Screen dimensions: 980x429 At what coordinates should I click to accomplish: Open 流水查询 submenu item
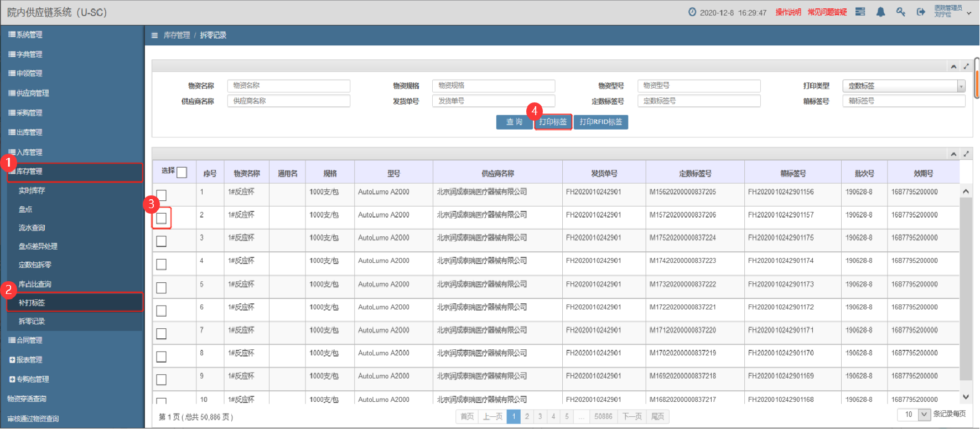[32, 228]
